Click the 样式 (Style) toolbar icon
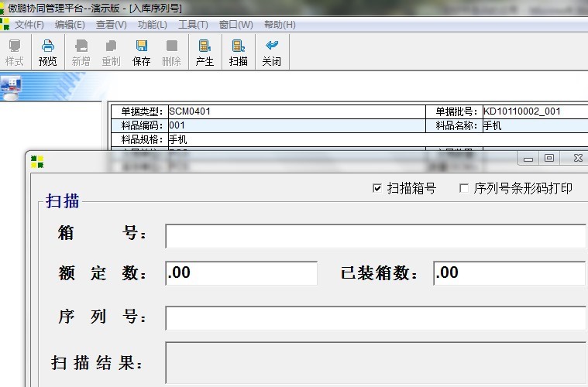The image size is (588, 387). pyautogui.click(x=14, y=53)
